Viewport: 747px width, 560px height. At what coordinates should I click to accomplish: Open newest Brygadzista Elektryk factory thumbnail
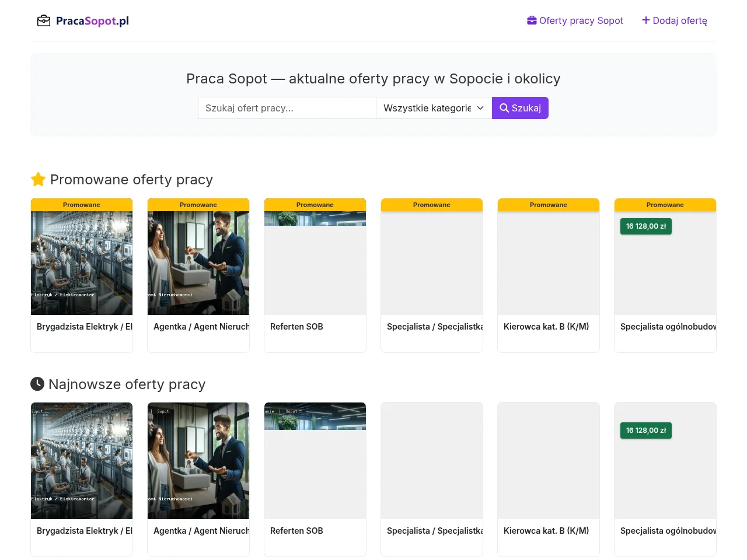point(82,461)
